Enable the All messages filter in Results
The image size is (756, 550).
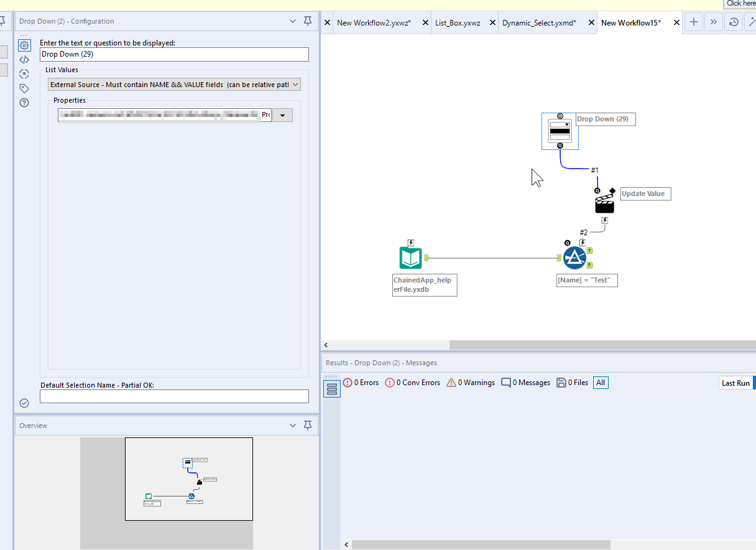[600, 382]
